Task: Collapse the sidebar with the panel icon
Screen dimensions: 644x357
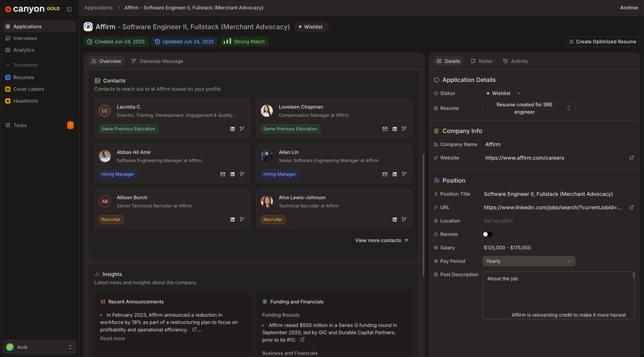Action: (x=69, y=9)
